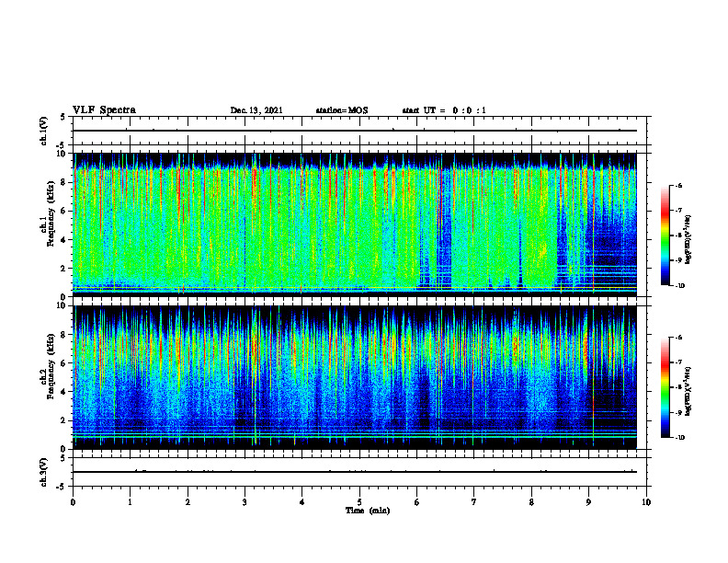
Task: Click the 'station=MOS' label
Action: [x=342, y=110]
